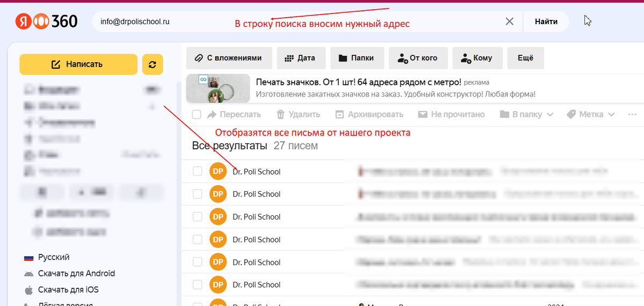Screen dimensions: 644x306
Task: Click the Android download icon
Action: [28, 274]
